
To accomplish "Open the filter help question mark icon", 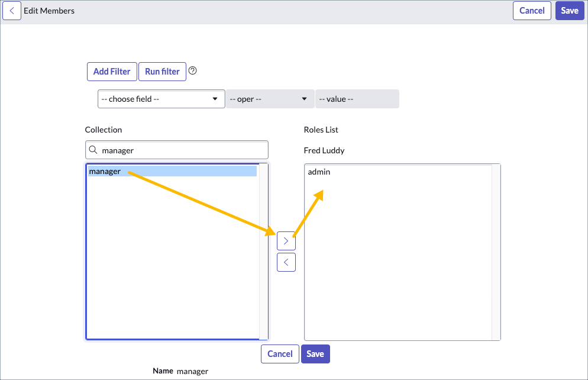I will (192, 71).
